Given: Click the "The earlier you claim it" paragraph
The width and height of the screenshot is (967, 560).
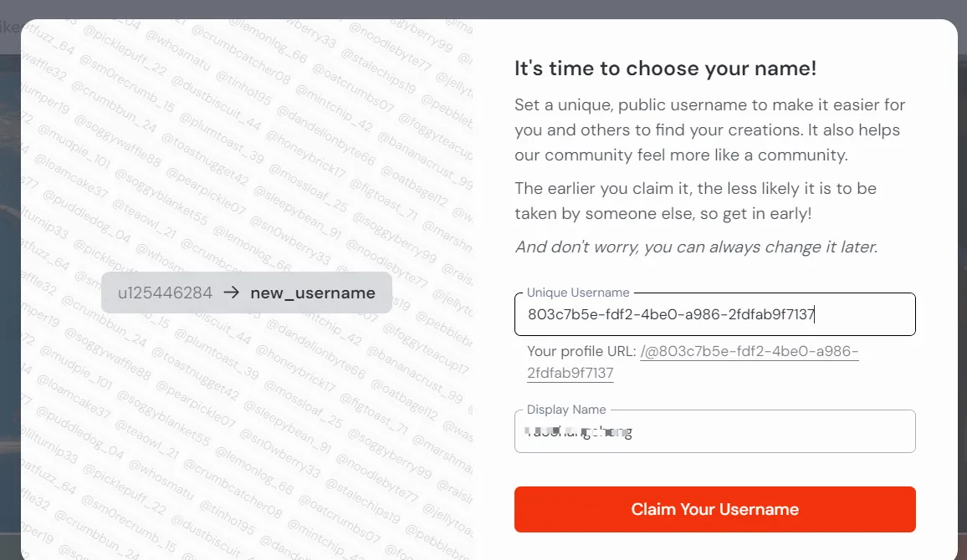Looking at the screenshot, I should point(694,189).
